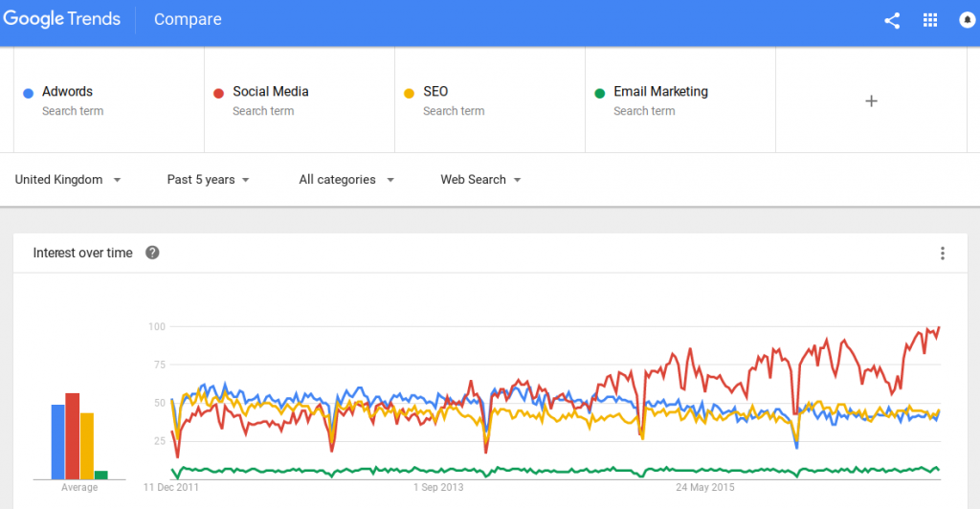Viewport: 980px width, 509px height.
Task: Edit the SEO search term
Action: [x=435, y=92]
